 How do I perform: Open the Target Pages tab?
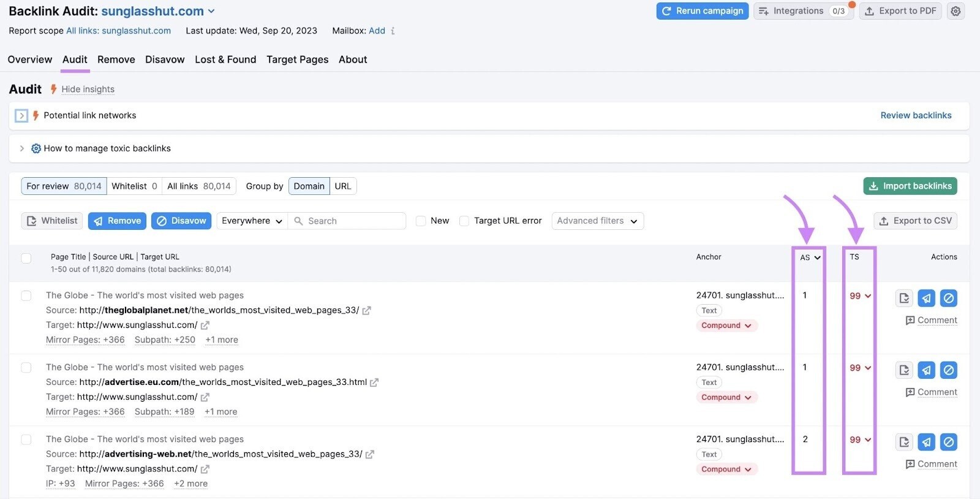(298, 59)
